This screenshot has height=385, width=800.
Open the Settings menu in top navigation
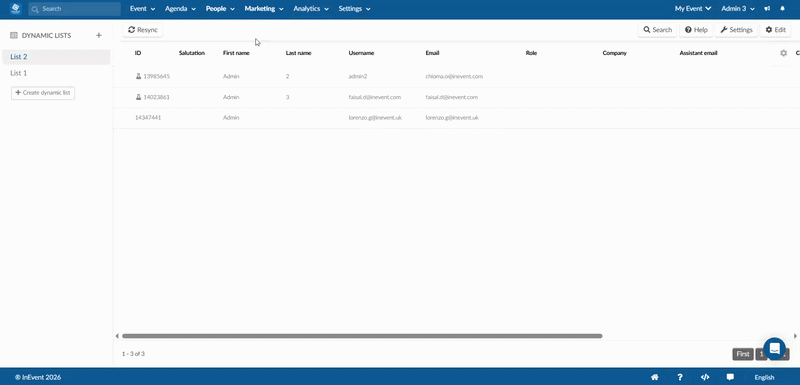(x=354, y=9)
